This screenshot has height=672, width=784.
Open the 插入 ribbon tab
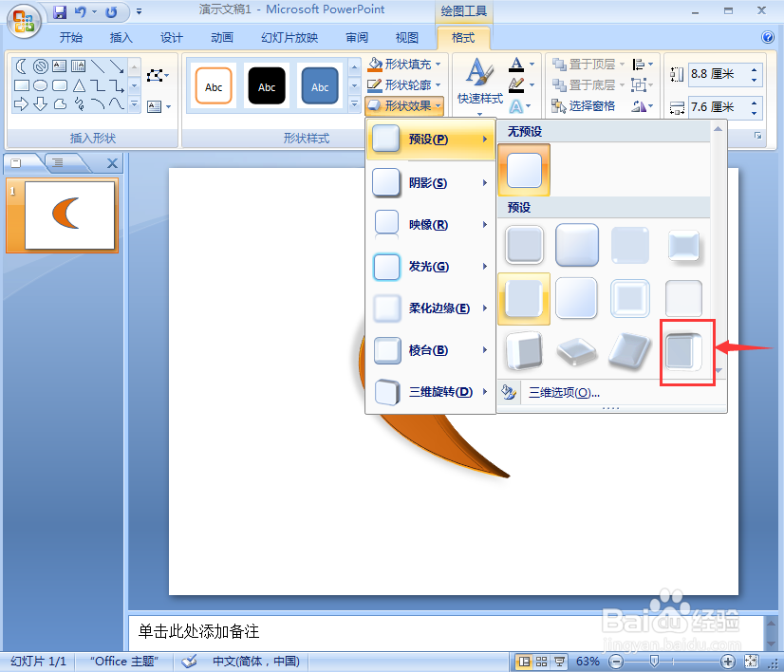tap(121, 38)
